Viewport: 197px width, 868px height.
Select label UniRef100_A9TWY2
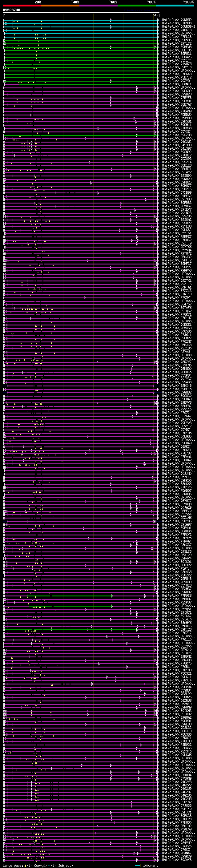tap(177, 253)
